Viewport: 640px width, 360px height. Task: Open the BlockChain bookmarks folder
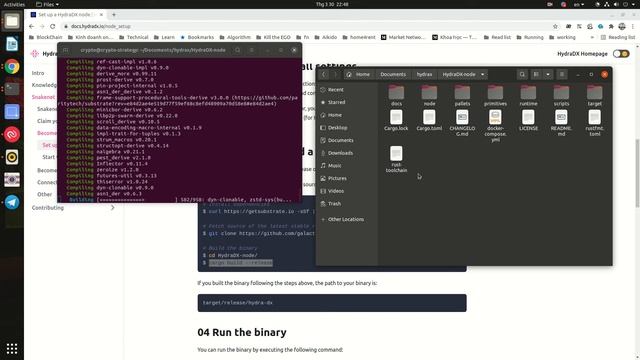46,37
